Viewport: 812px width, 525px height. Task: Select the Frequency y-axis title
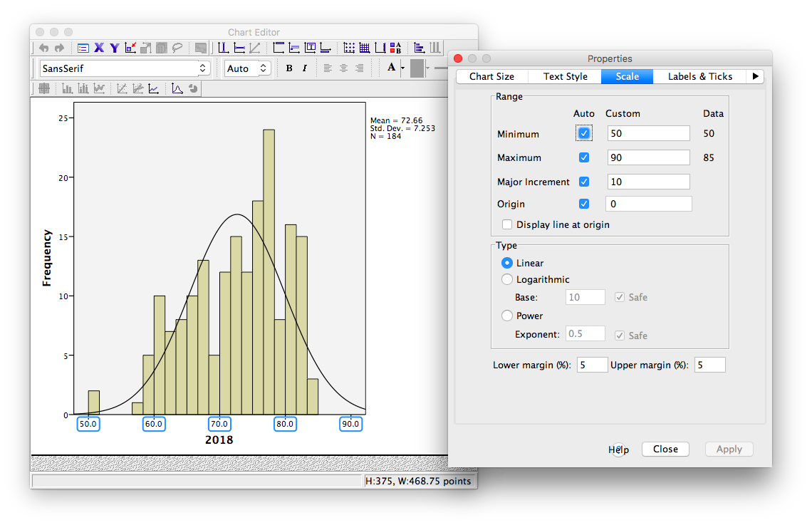tap(47, 258)
